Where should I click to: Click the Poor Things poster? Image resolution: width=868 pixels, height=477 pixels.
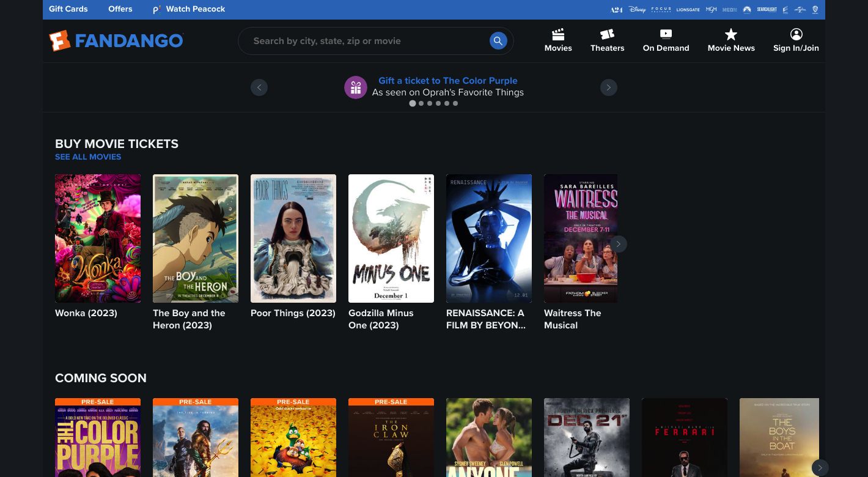[293, 239]
